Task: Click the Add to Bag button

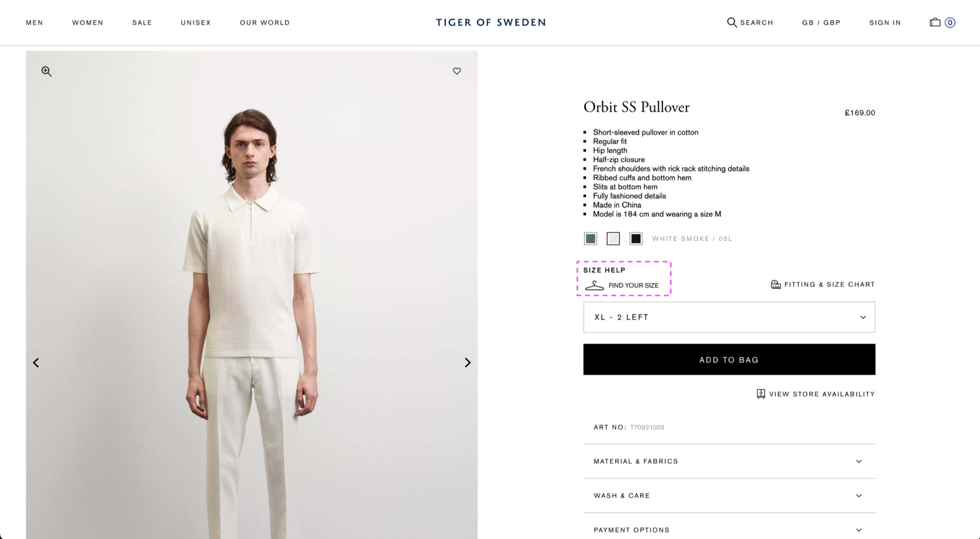Action: [729, 359]
